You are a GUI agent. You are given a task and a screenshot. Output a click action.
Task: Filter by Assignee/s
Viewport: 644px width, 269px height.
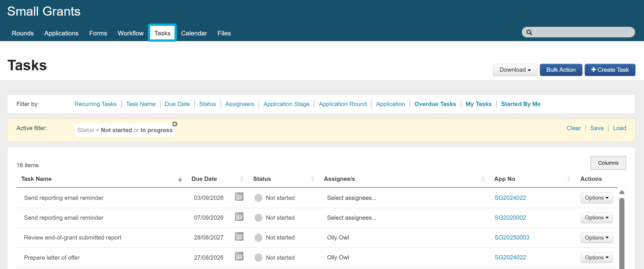tap(240, 104)
